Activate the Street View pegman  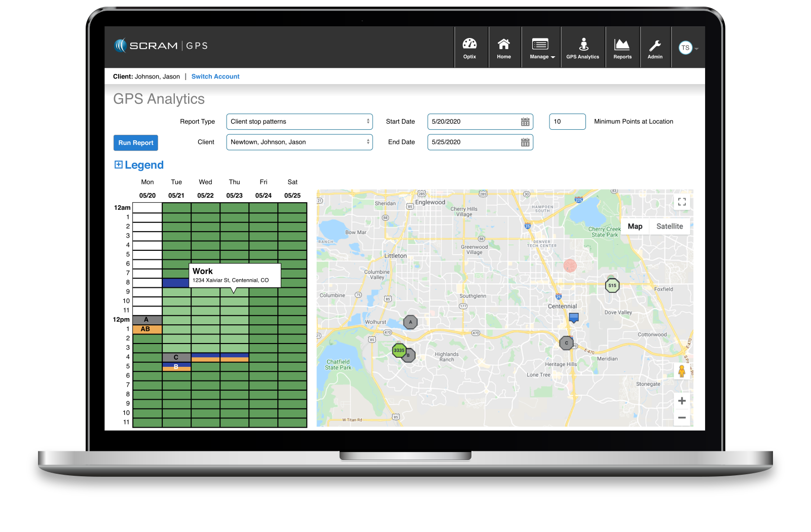pyautogui.click(x=682, y=370)
